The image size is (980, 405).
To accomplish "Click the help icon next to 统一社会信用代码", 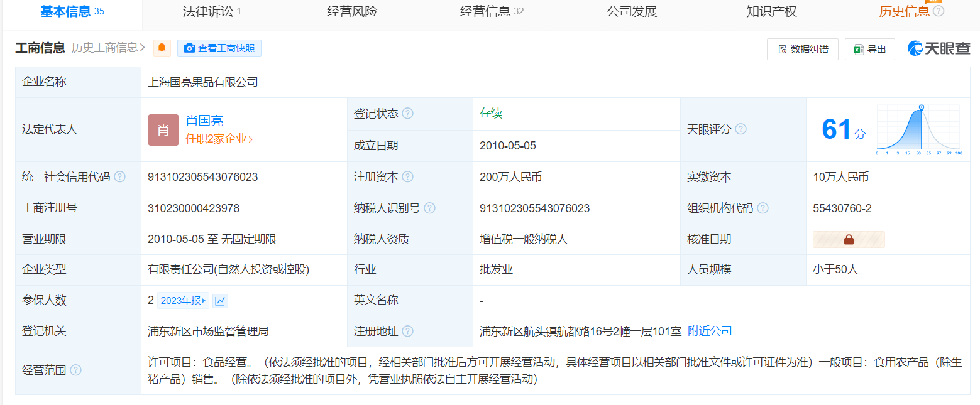I will coord(119,177).
